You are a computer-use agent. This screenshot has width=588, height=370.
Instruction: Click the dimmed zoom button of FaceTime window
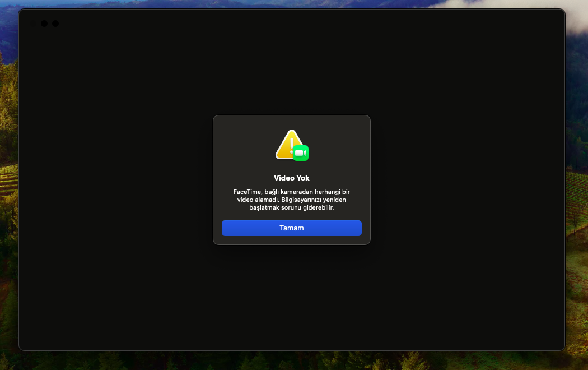[55, 24]
